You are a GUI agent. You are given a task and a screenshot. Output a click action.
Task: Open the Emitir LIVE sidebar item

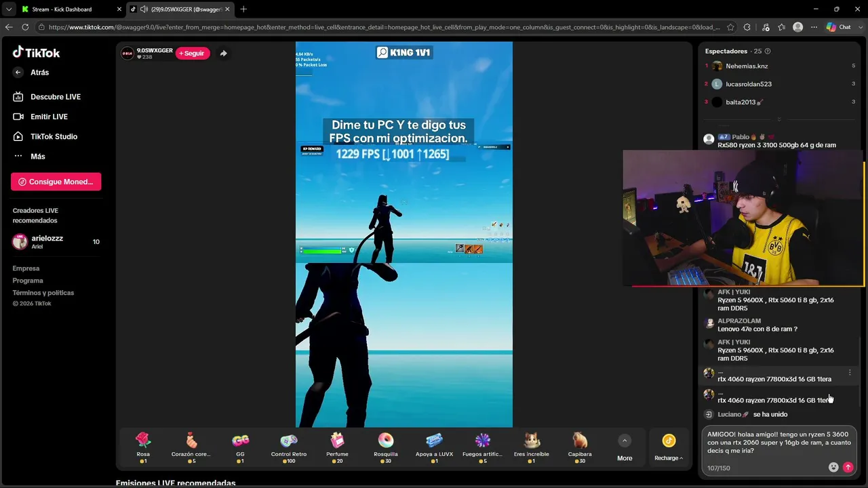coord(41,117)
